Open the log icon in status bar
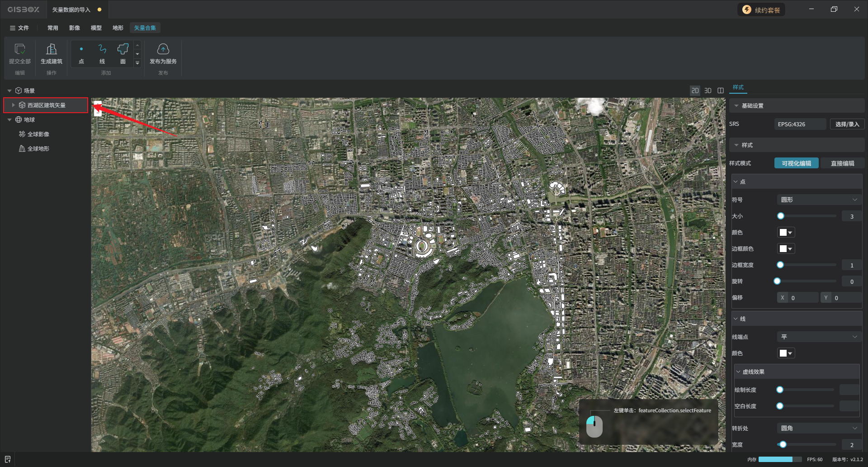 [8, 459]
